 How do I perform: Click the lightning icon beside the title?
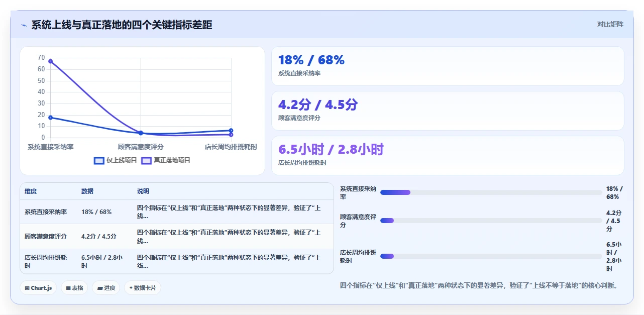[24, 25]
